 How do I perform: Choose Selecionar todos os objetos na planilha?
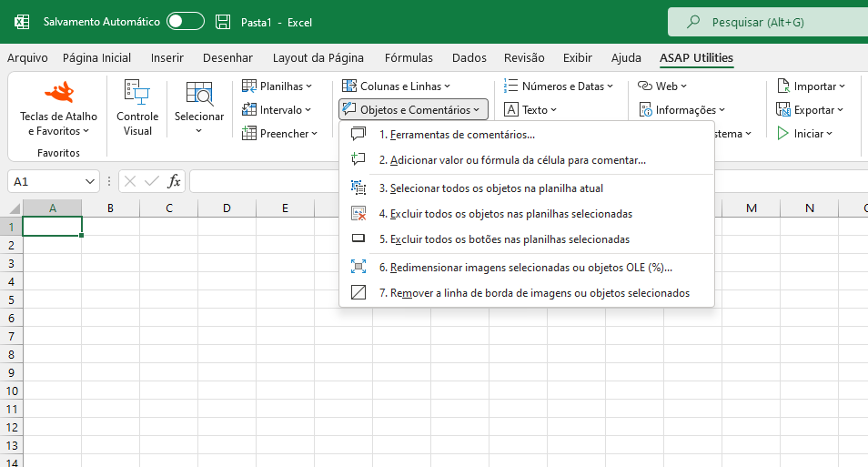[x=527, y=188]
